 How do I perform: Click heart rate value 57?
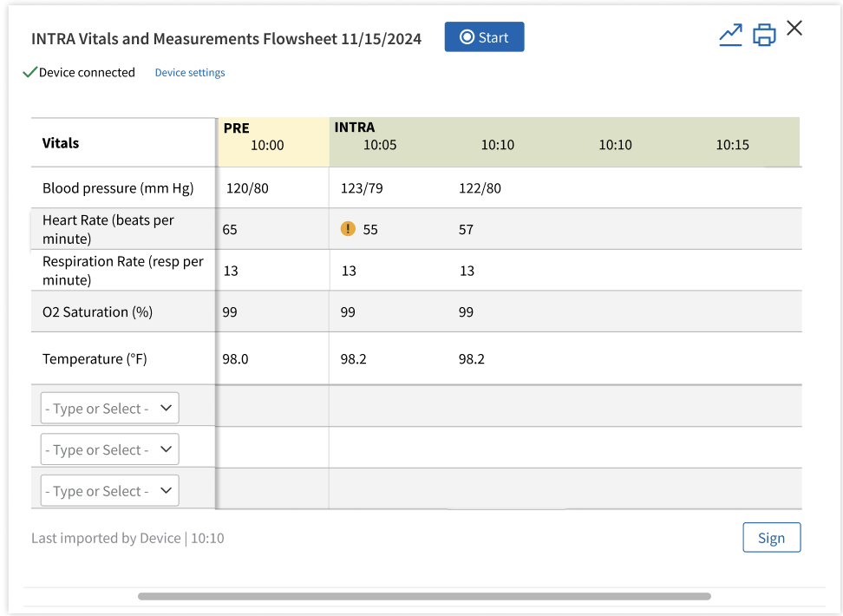(466, 230)
